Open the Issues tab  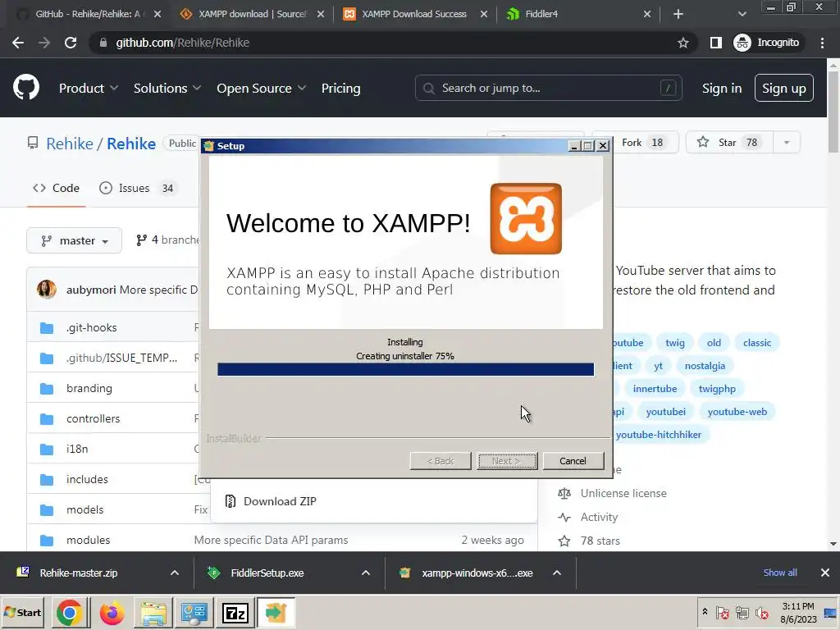click(x=137, y=188)
